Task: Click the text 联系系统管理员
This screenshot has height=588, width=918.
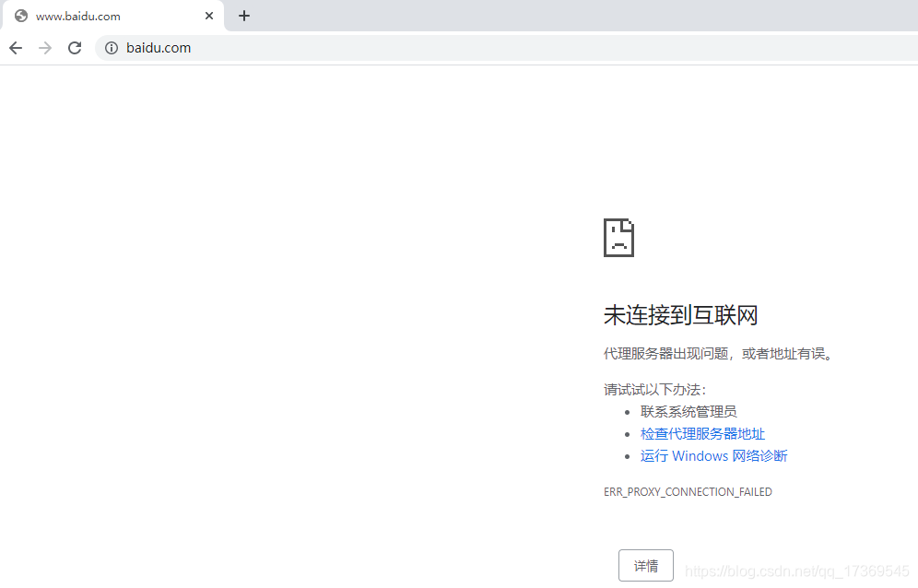Action: 688,412
